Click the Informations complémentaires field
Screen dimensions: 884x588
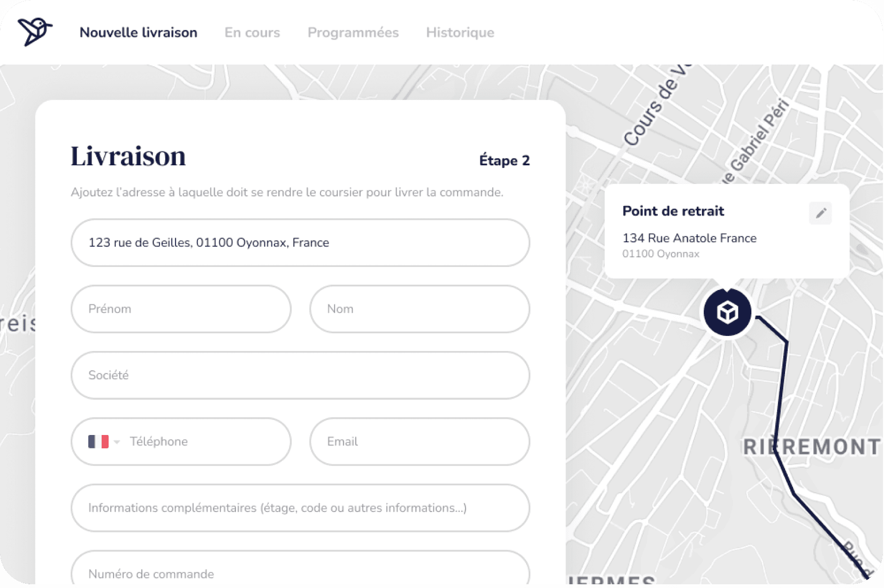(300, 508)
